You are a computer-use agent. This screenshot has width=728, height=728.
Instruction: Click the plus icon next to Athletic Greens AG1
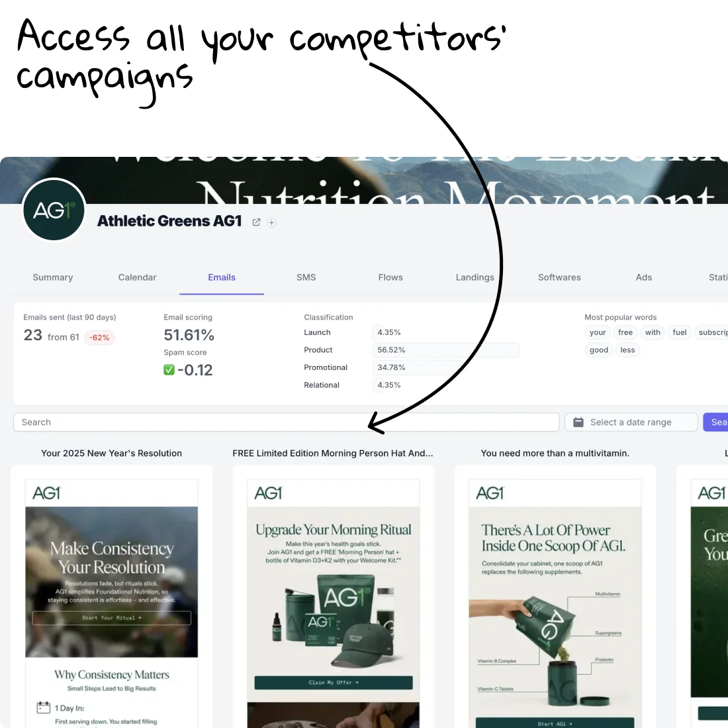pyautogui.click(x=271, y=223)
